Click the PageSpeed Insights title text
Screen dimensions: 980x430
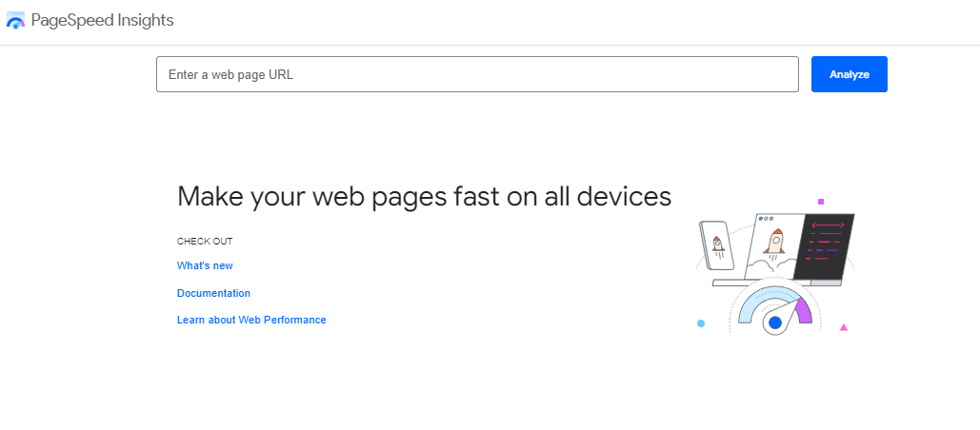(102, 20)
